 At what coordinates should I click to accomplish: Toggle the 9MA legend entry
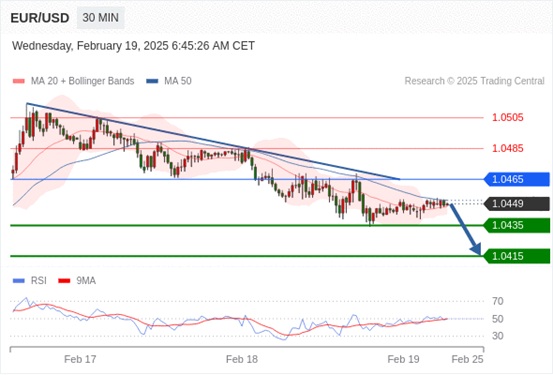[x=77, y=280]
